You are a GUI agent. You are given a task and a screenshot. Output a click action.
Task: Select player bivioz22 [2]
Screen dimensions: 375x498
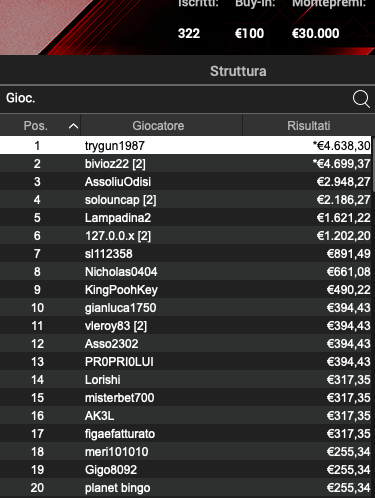tap(185, 163)
